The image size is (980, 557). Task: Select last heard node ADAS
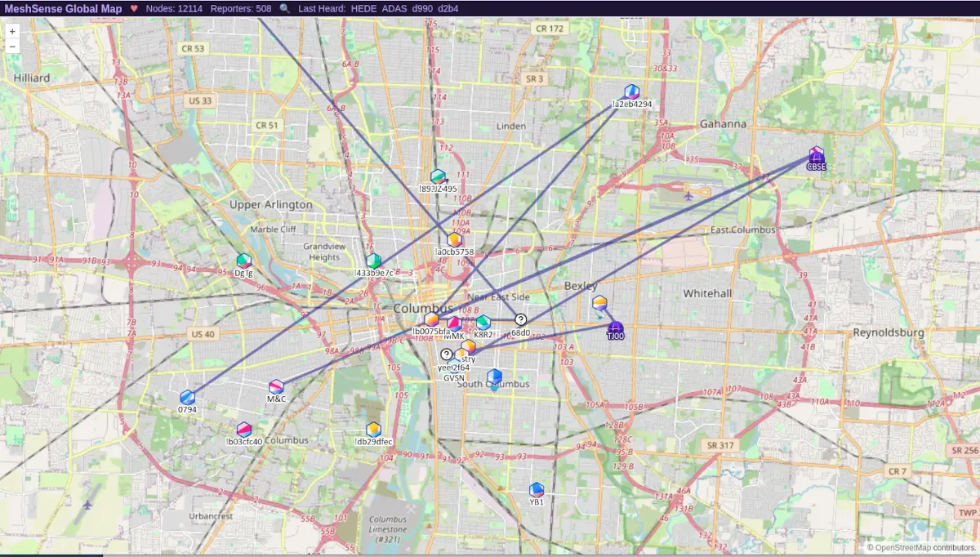[394, 8]
